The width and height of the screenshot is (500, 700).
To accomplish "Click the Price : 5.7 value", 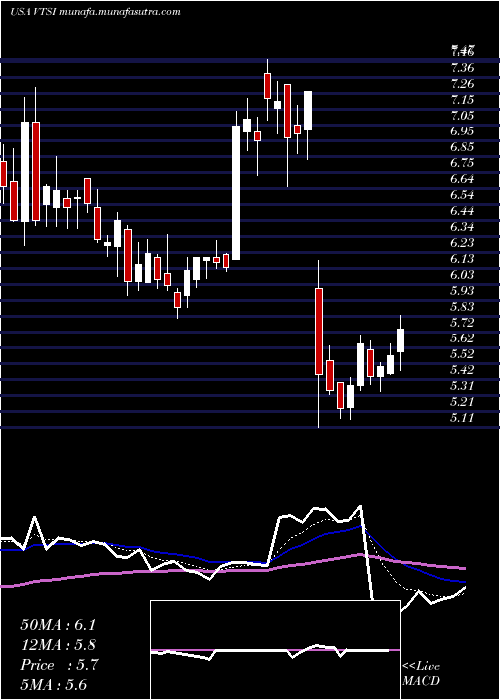I will [58, 665].
